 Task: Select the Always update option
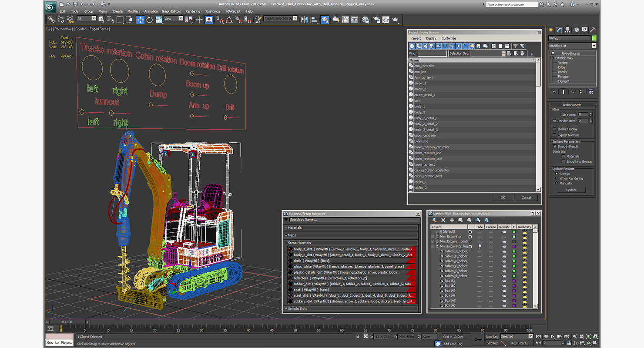pyautogui.click(x=557, y=174)
